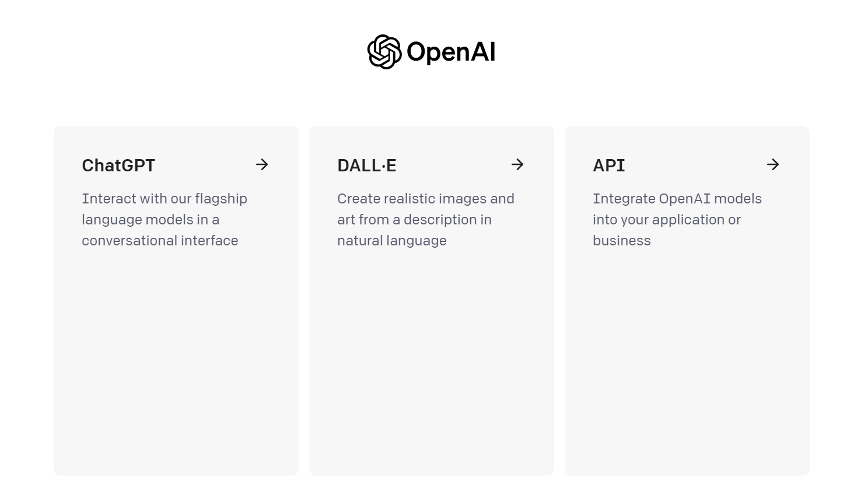This screenshot has height=503, width=868.
Task: Follow the arrow icon beside API
Action: point(773,165)
